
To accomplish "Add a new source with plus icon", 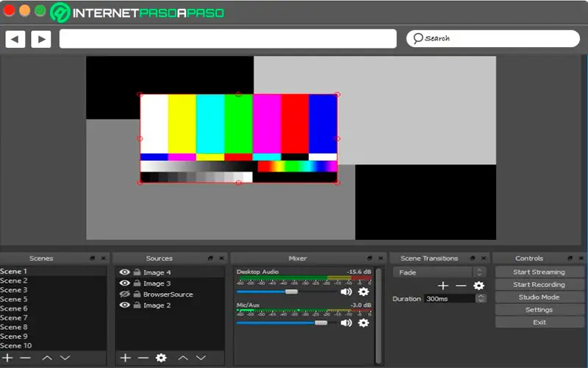I will pyautogui.click(x=125, y=358).
